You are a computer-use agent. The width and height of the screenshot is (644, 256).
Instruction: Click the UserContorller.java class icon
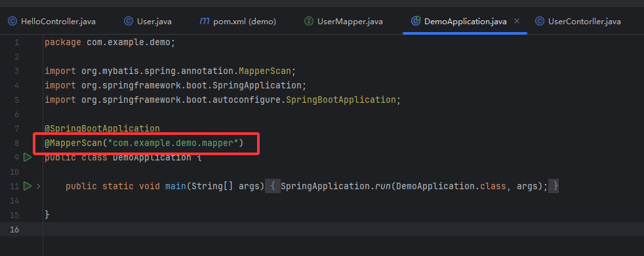pyautogui.click(x=540, y=22)
